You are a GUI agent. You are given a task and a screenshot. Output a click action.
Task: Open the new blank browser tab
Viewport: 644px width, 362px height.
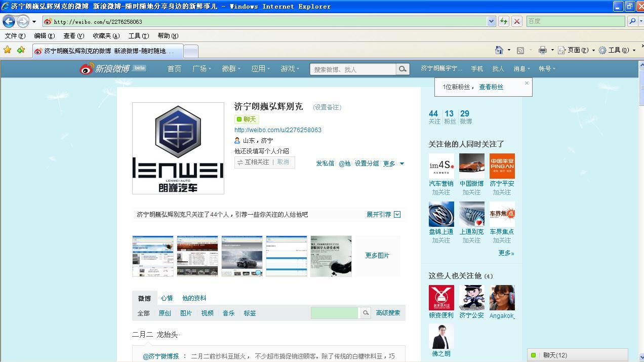point(190,51)
